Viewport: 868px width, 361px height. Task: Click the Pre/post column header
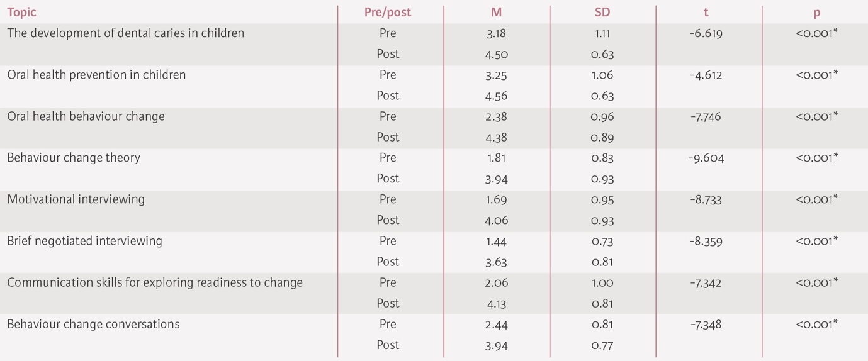click(388, 13)
